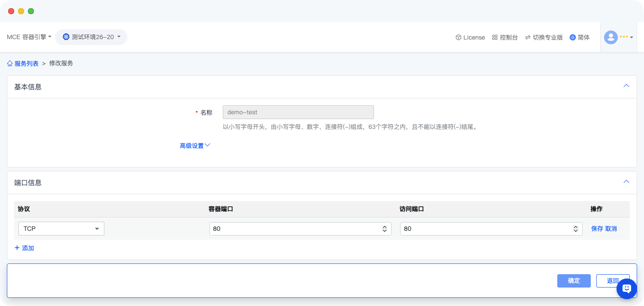Click the License cube icon

458,37
